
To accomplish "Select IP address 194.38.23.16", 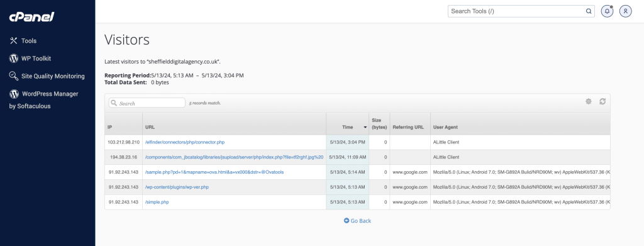I will [124, 157].
